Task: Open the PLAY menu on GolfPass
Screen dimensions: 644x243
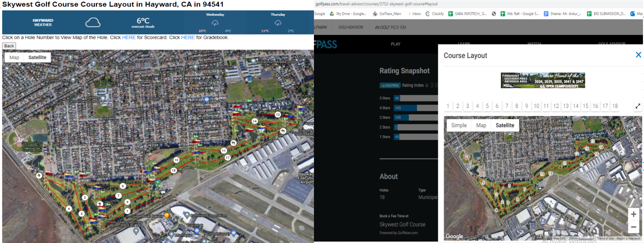Action: coord(395,44)
